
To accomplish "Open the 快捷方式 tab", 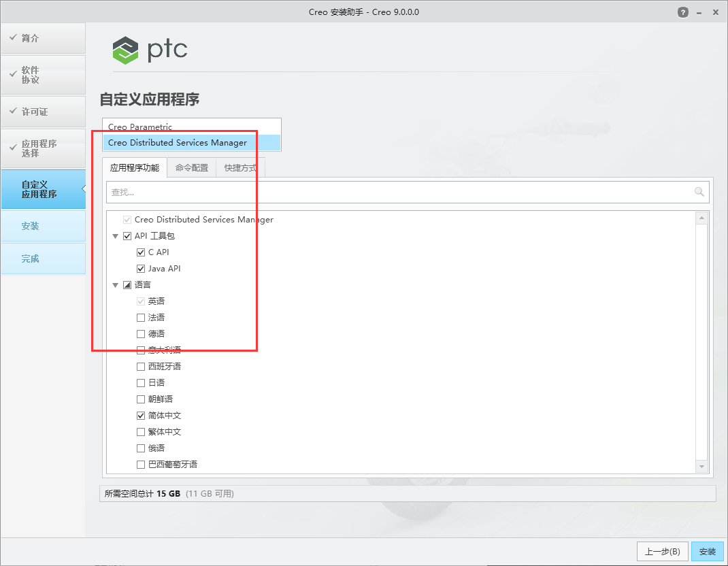I will (x=240, y=167).
